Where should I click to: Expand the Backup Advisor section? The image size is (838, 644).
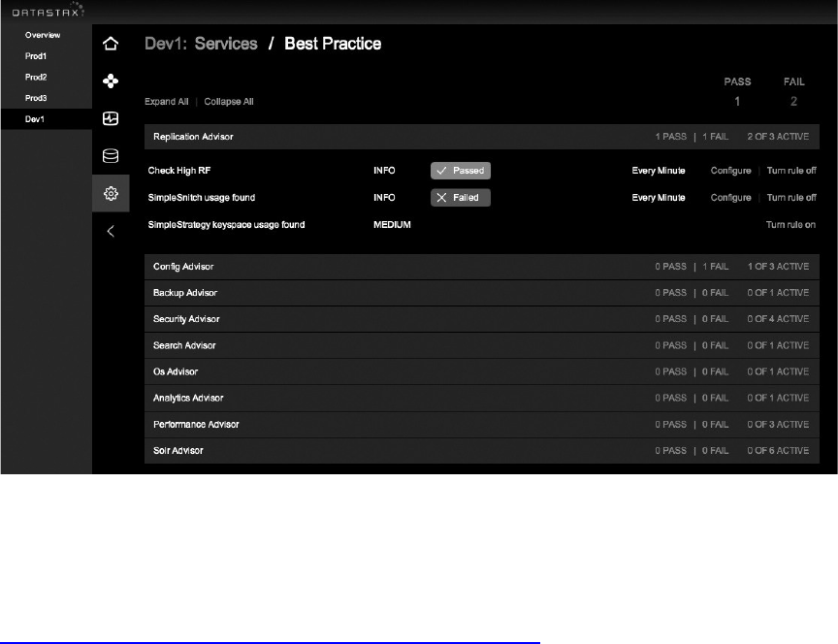pos(481,292)
